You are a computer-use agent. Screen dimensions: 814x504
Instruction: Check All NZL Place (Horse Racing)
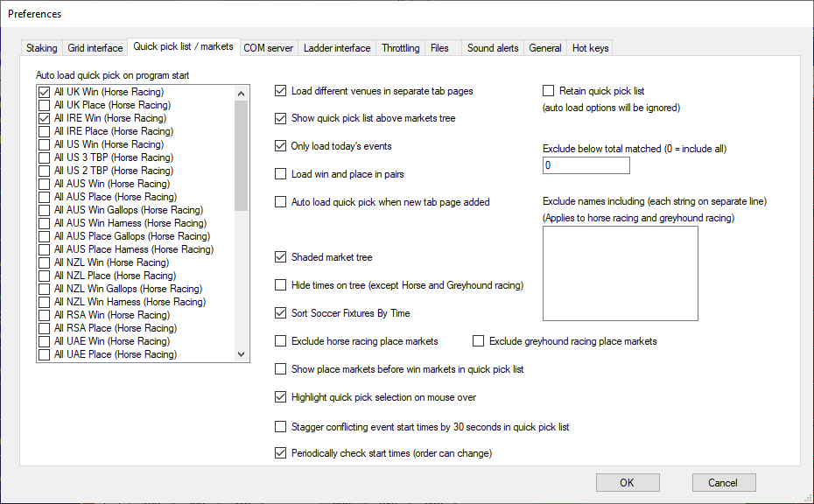tap(44, 276)
